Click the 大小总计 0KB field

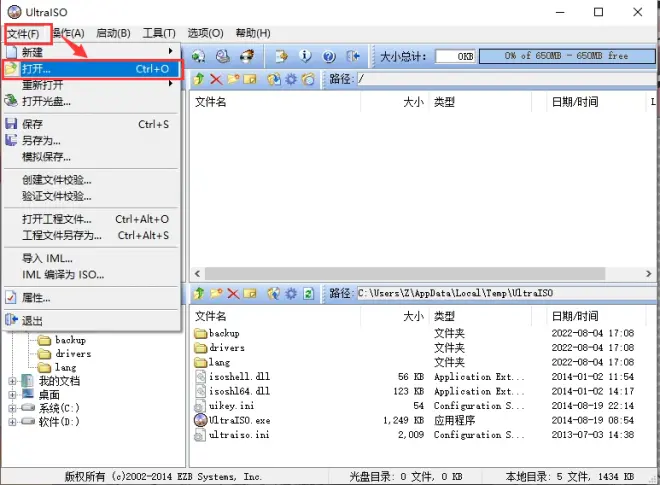(455, 56)
